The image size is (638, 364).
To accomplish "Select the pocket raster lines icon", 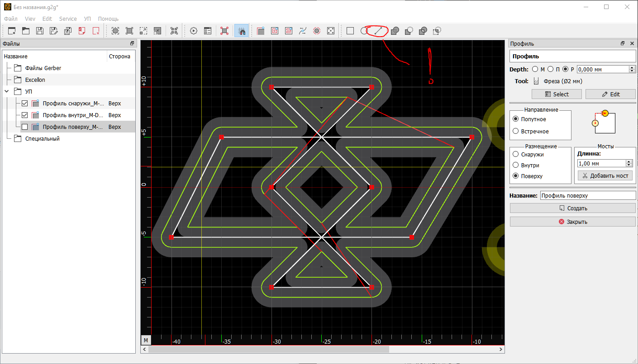I will 289,31.
